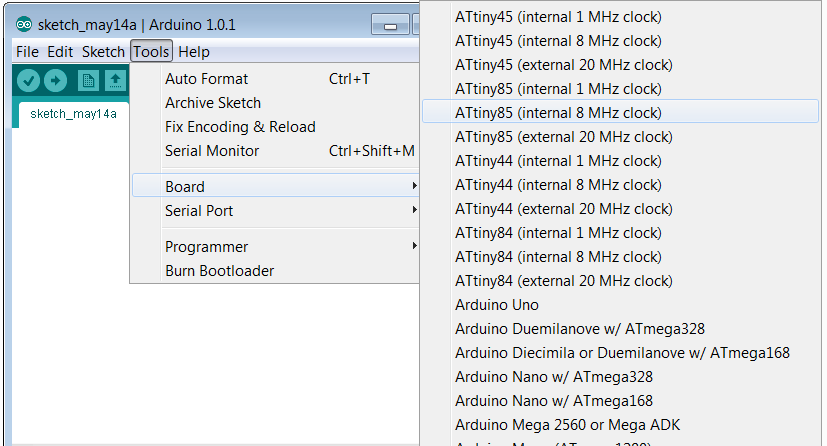
Task: Choose Burn Bootloader menu entry
Action: (275, 270)
